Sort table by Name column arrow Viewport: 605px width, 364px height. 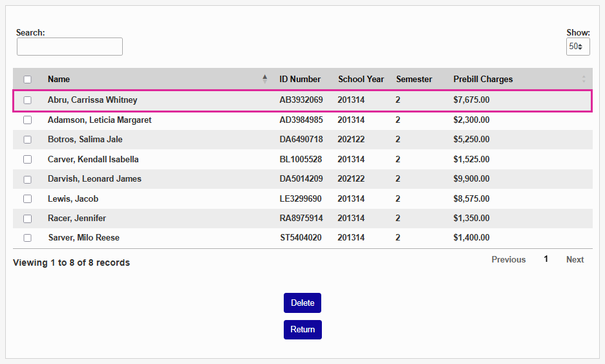[x=264, y=79]
